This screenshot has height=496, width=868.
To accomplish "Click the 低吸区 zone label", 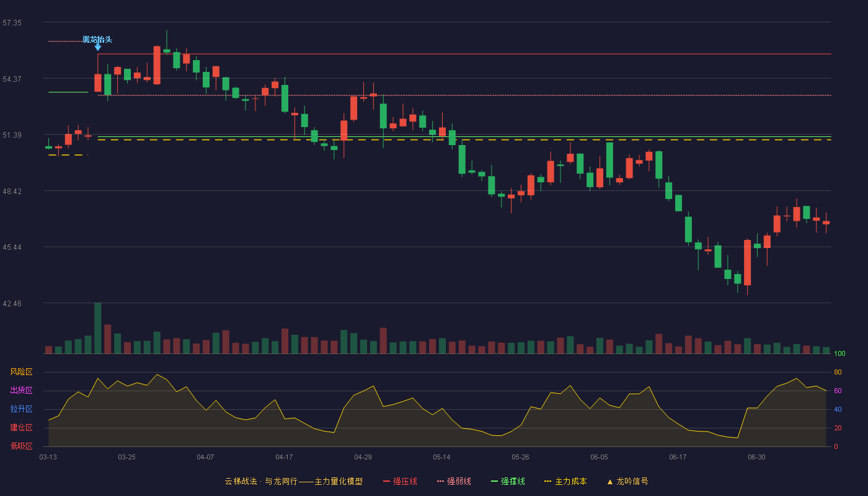I will 21,446.
